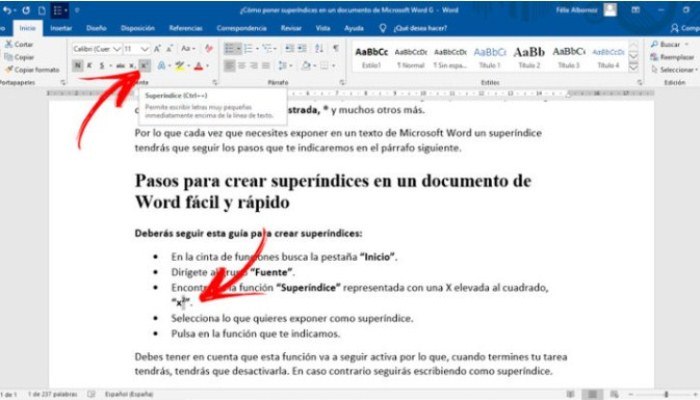
Task: Apply red font color
Action: point(199,66)
